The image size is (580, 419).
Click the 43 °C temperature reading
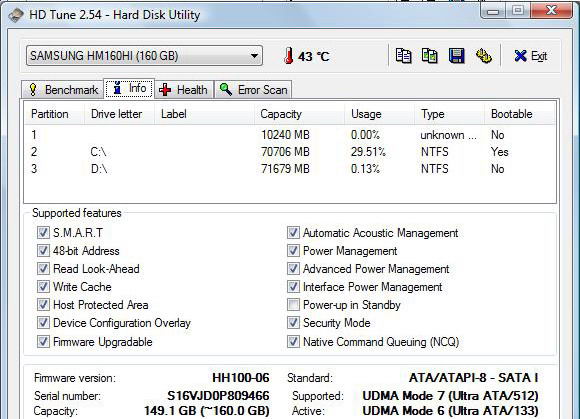[314, 57]
